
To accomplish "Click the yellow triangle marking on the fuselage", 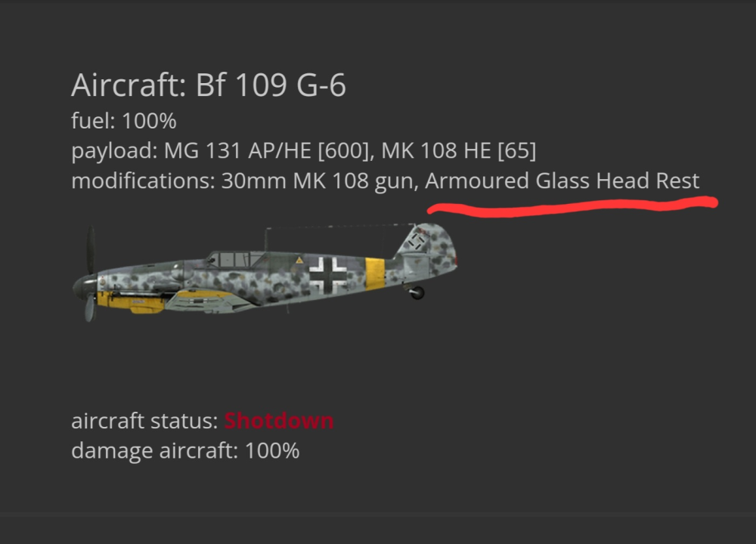I will pos(299,260).
